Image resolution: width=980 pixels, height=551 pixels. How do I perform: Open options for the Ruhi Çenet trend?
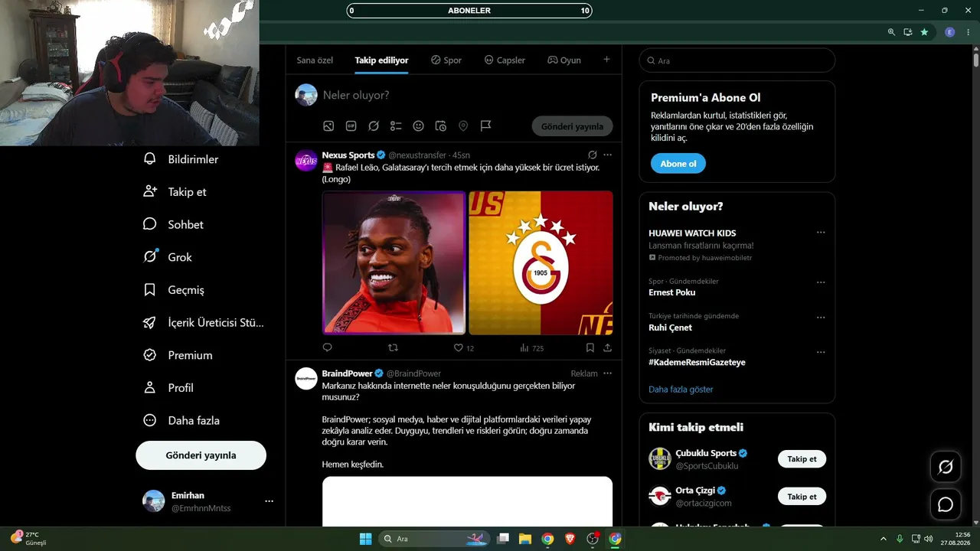pyautogui.click(x=821, y=317)
